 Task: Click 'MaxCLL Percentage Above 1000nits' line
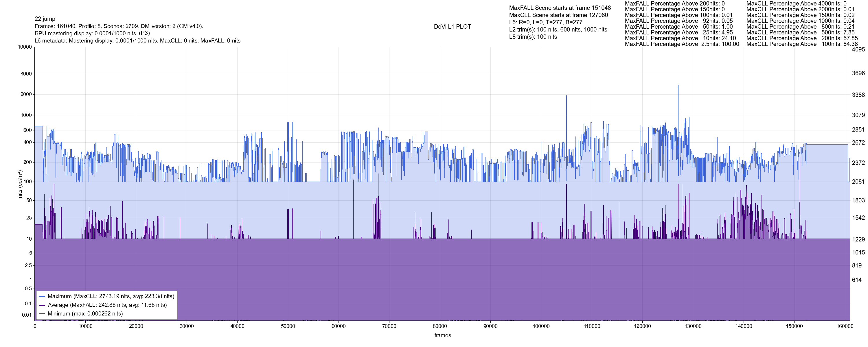[x=800, y=21]
